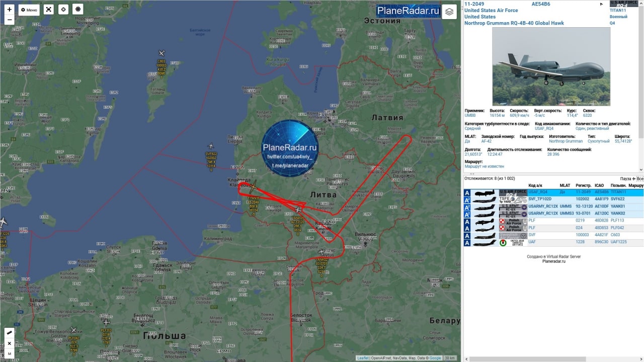
Task: Click the USAF_RQ4 airline code value
Action: pyautogui.click(x=544, y=128)
